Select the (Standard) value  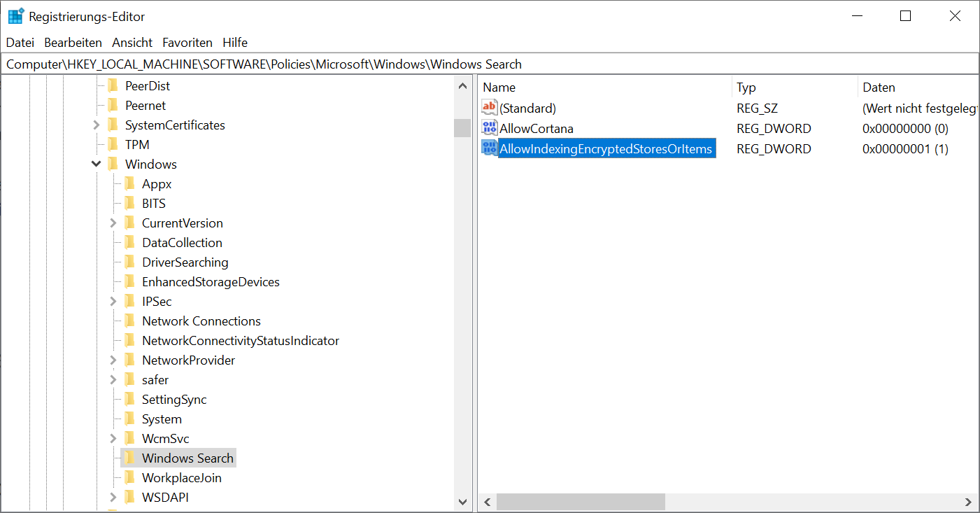pyautogui.click(x=527, y=108)
